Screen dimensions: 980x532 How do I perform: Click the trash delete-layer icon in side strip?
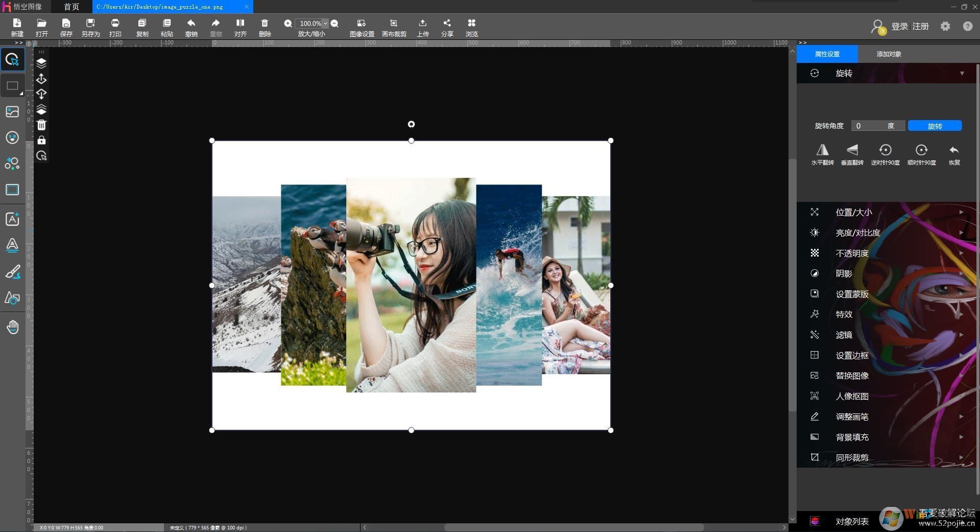[41, 125]
